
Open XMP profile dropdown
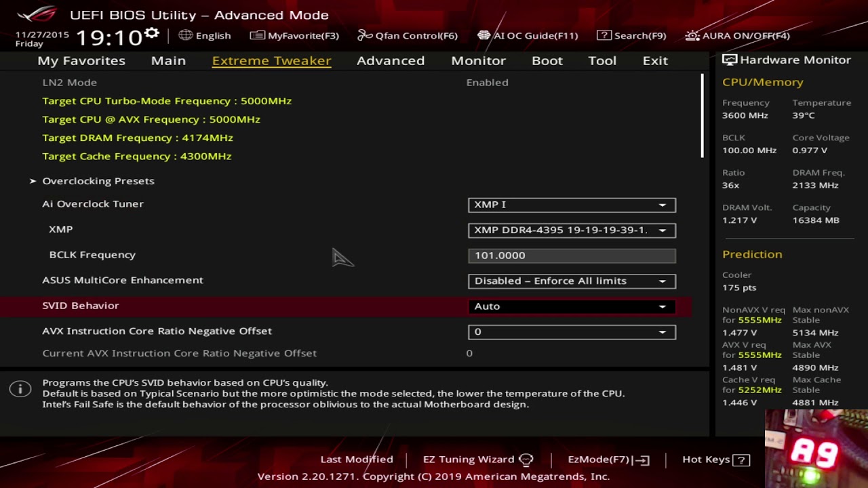pyautogui.click(x=572, y=230)
